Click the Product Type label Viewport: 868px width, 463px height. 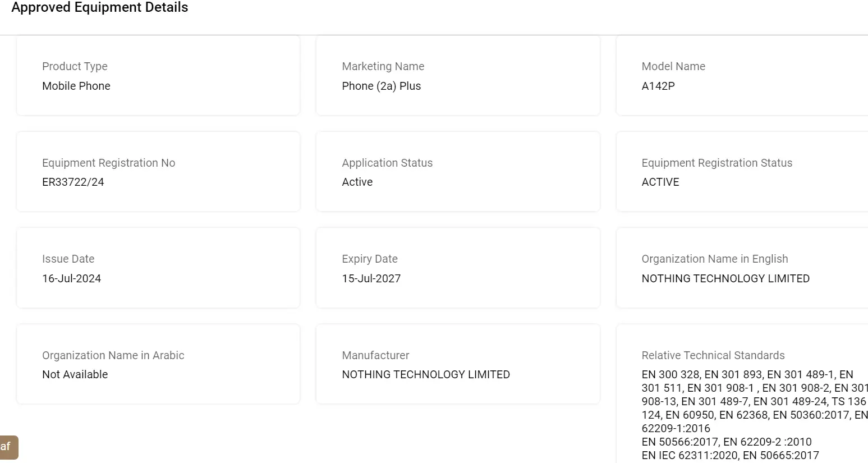[x=75, y=66]
